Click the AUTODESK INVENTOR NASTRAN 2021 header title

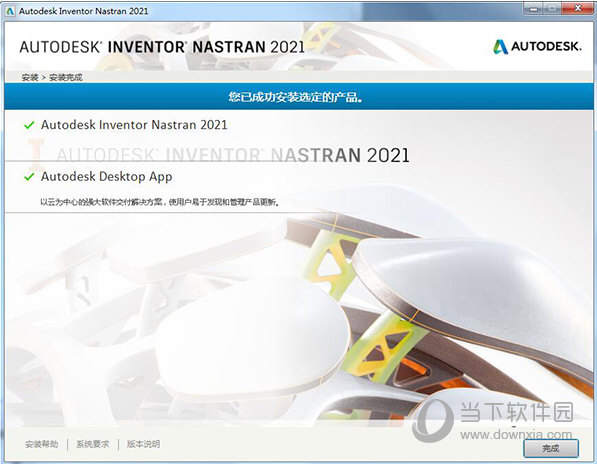point(162,47)
